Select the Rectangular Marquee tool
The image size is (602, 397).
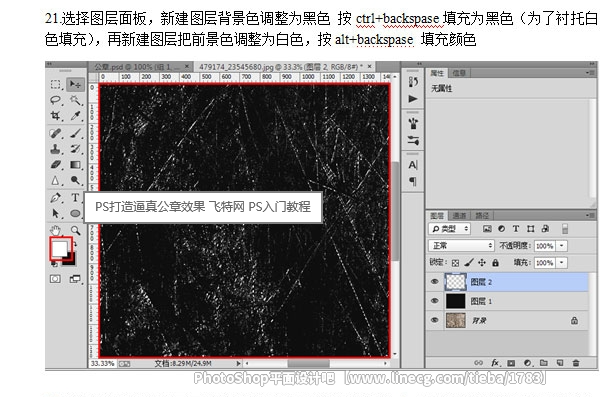pyautogui.click(x=56, y=84)
